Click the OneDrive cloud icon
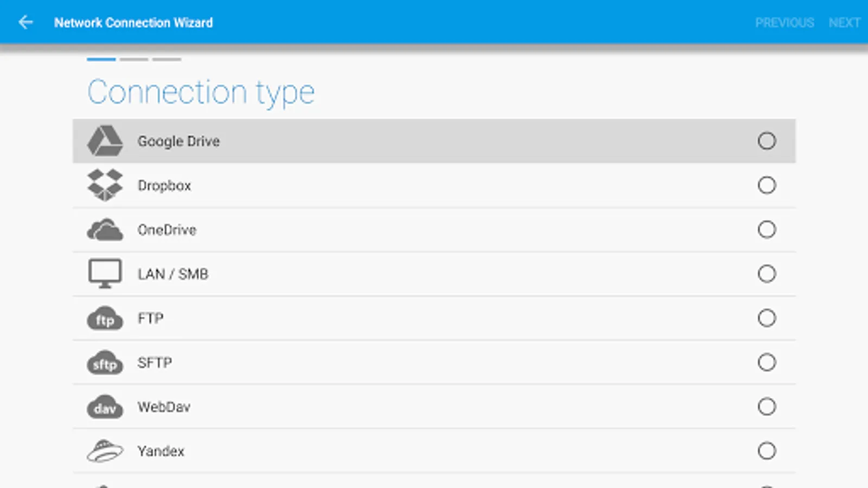Viewport: 868px width, 488px height. (105, 230)
